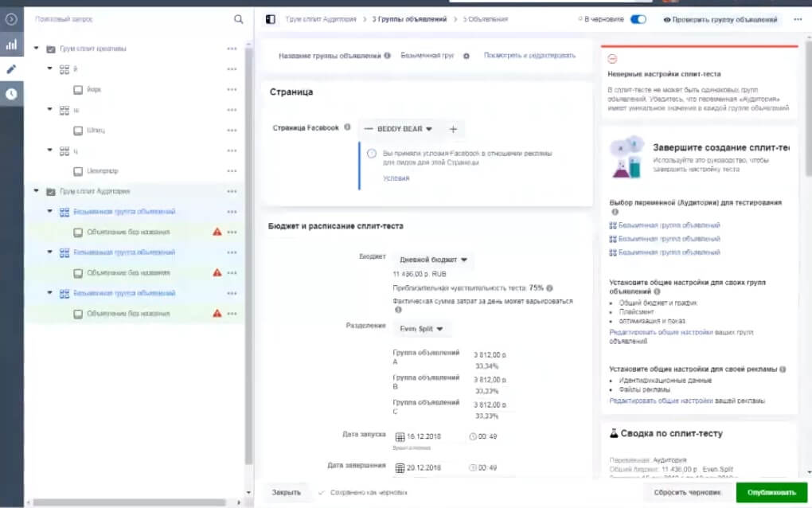812x508 pixels.
Task: Publish with the green Опубликовать button
Action: [771, 492]
